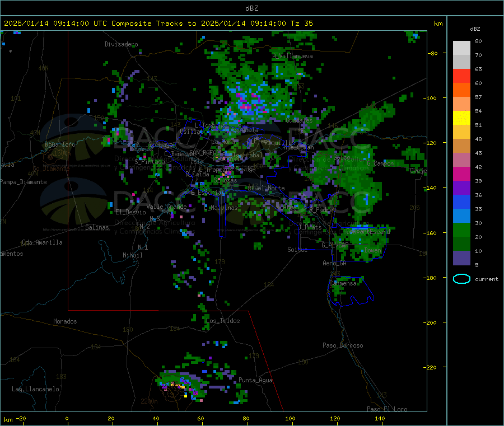Click the 'Lag.Llancanelo' map label
This screenshot has width=504, height=426.
(x=35, y=389)
